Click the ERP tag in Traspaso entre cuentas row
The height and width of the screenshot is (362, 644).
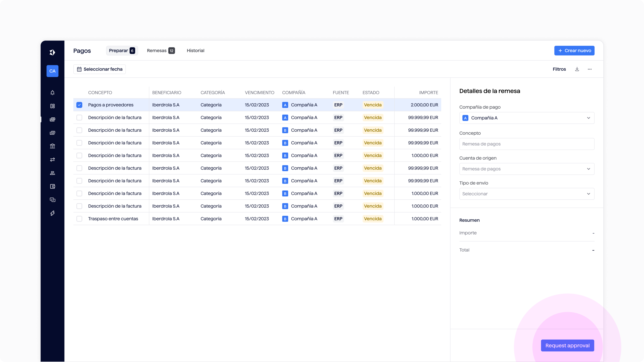point(338,219)
